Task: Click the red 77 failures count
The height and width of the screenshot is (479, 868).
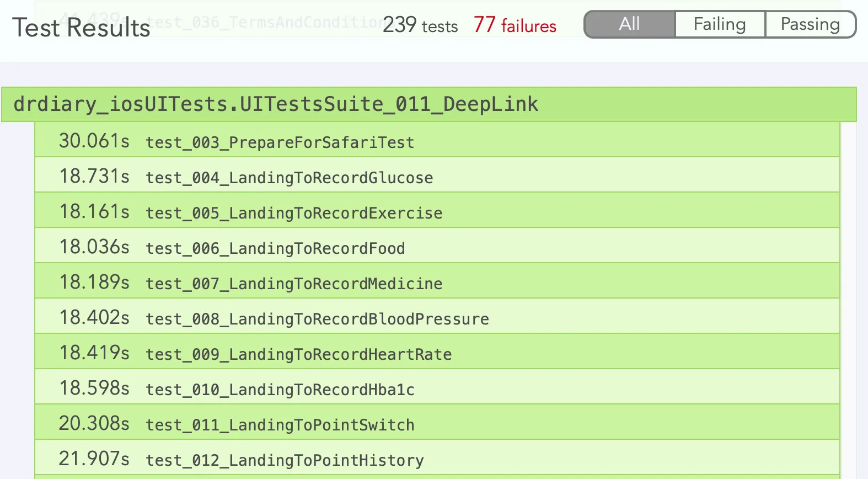Action: [515, 25]
